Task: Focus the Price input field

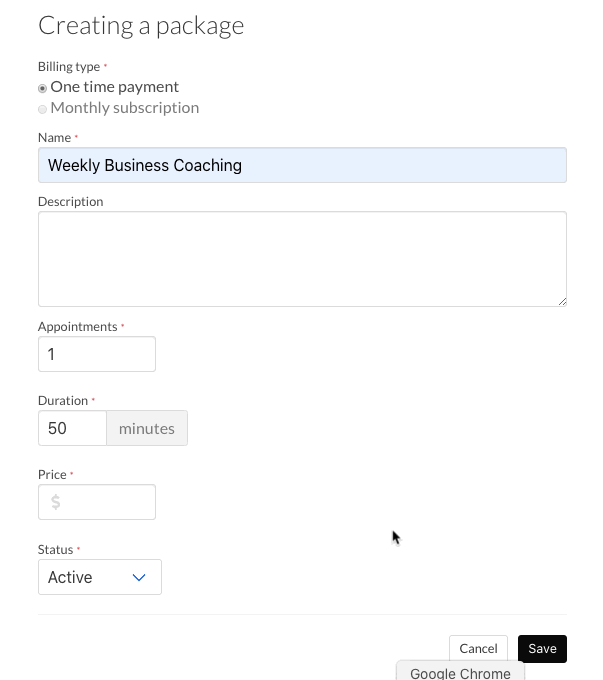Action: pos(97,502)
